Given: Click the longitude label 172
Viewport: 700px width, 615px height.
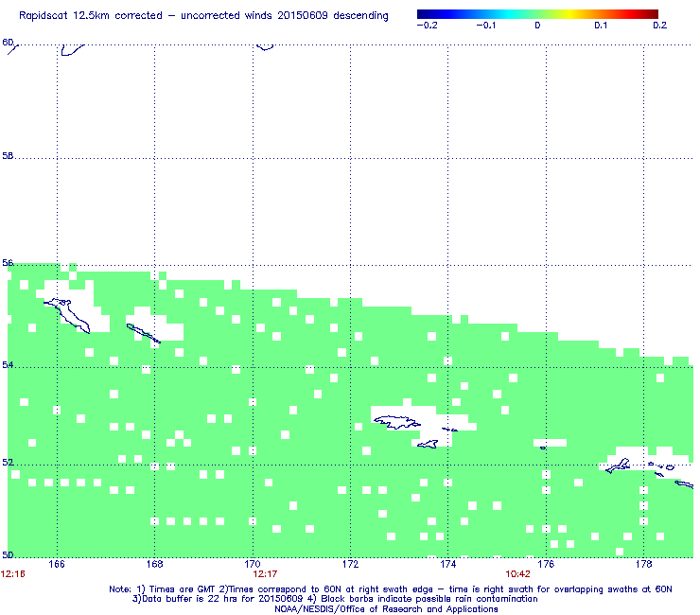Looking at the screenshot, I should tap(350, 564).
